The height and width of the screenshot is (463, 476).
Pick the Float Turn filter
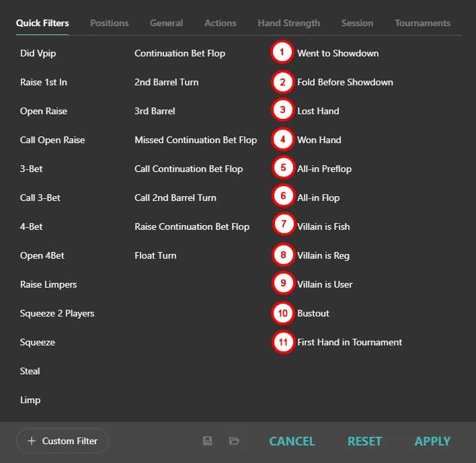tap(155, 255)
